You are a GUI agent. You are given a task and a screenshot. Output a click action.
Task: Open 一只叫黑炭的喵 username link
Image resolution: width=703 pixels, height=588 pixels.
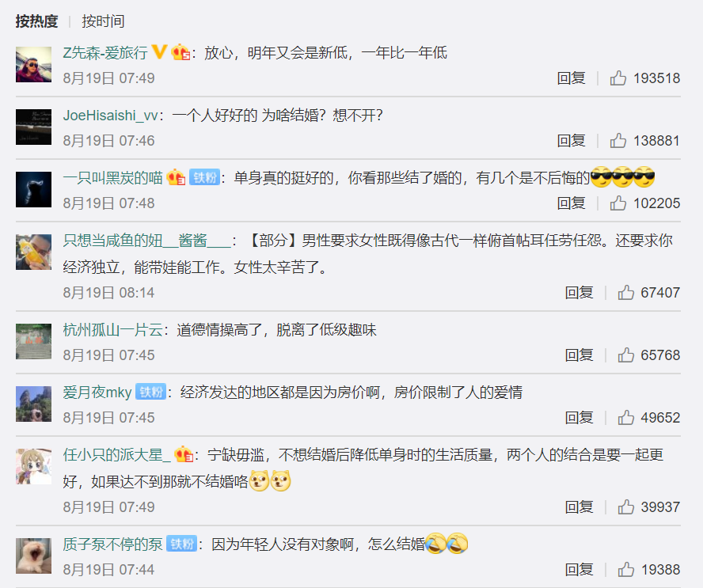[112, 178]
